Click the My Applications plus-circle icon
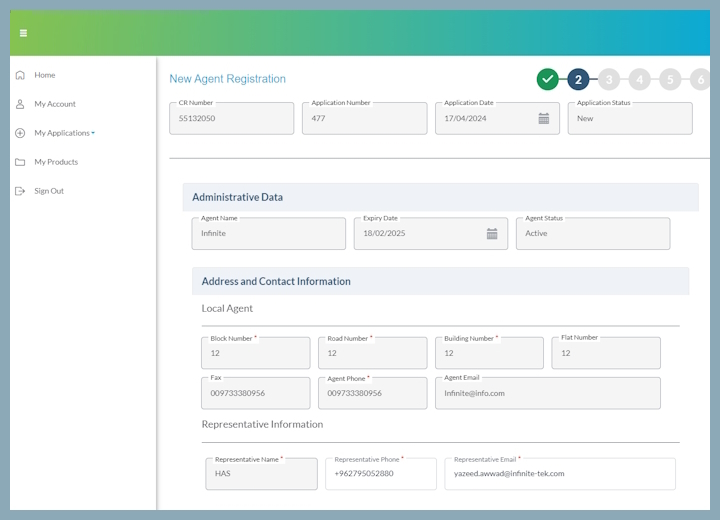Screen dimensions: 720x520 pyautogui.click(x=20, y=133)
